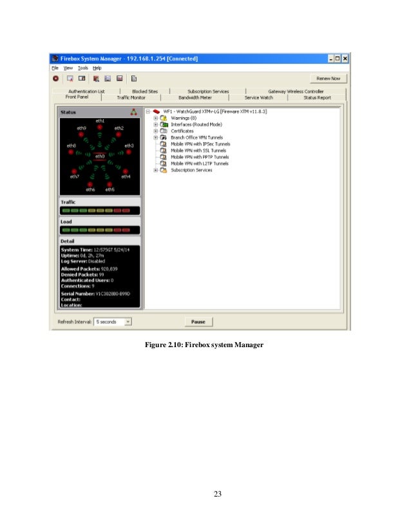Click the eth0 center node in Status display
Screen dimensions: 411x532
coord(100,156)
